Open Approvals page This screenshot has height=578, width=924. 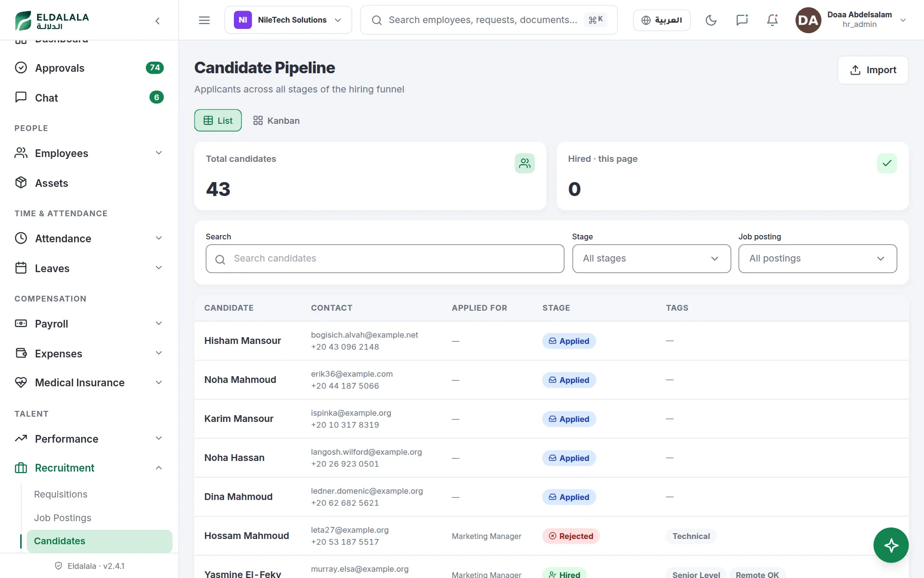(90, 68)
